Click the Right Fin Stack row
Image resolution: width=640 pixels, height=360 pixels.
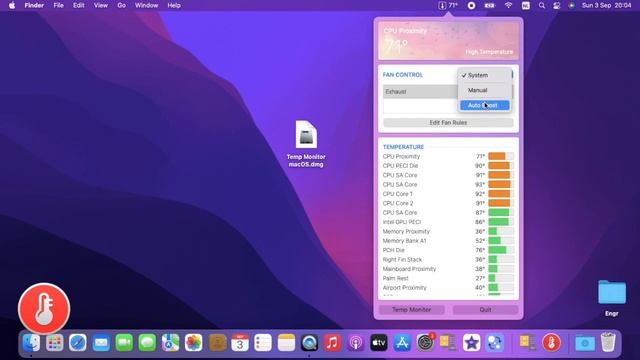448,260
